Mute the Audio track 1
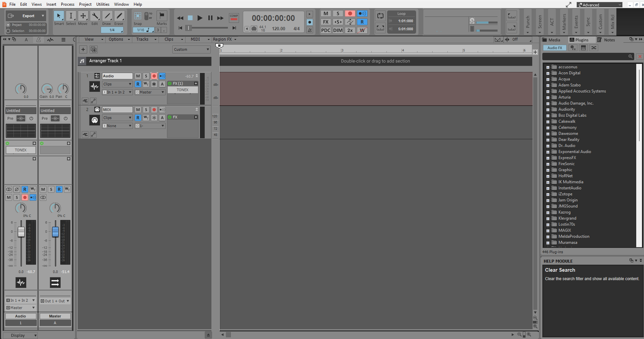 [x=138, y=76]
